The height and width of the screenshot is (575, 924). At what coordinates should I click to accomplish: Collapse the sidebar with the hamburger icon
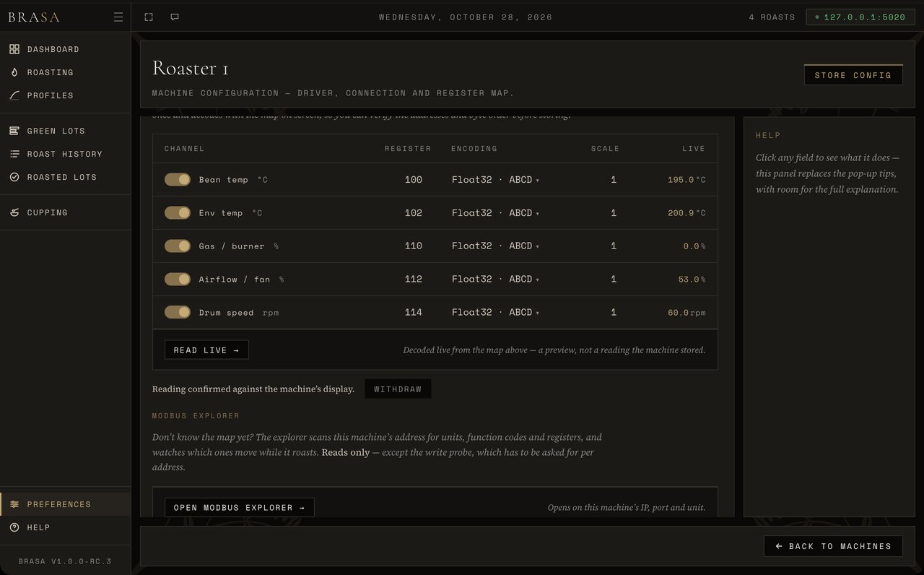(118, 17)
